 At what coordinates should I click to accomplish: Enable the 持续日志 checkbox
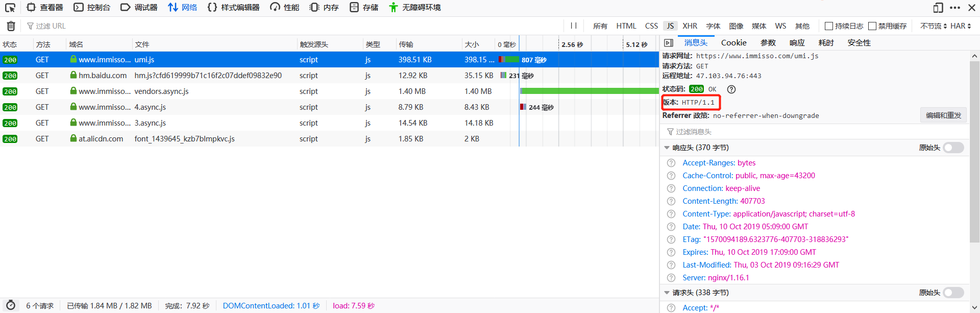[x=829, y=26]
